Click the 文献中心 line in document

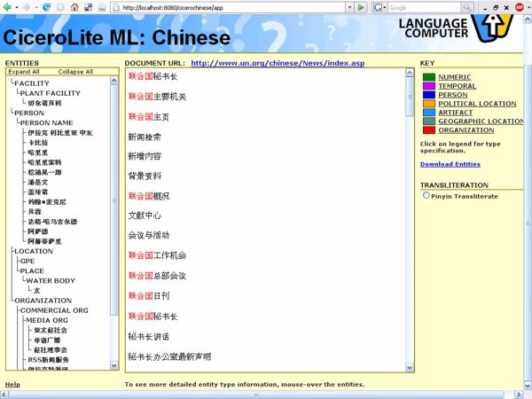[145, 215]
